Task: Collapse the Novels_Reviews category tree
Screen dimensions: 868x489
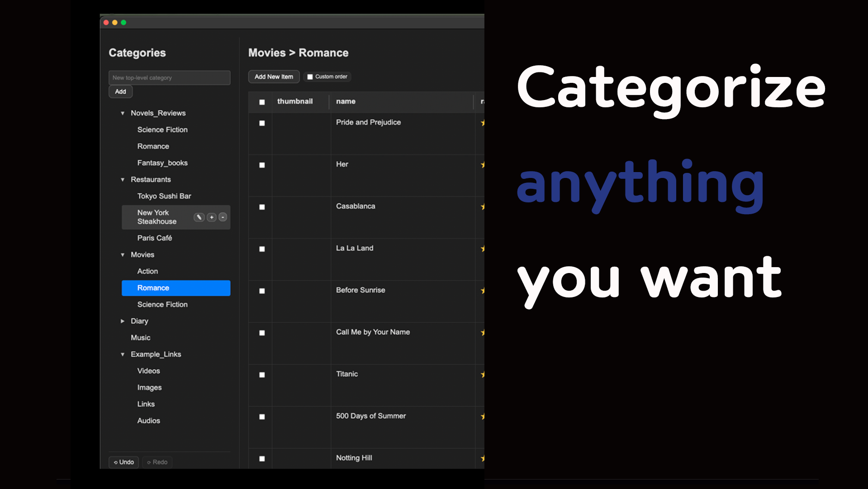Action: click(x=123, y=113)
